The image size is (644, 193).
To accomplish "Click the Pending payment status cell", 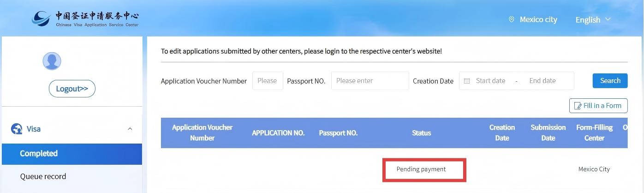I will click(x=421, y=169).
